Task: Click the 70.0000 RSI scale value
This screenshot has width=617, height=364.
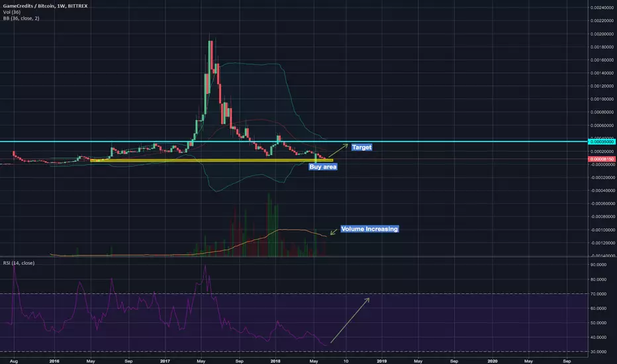Action: tap(598, 294)
